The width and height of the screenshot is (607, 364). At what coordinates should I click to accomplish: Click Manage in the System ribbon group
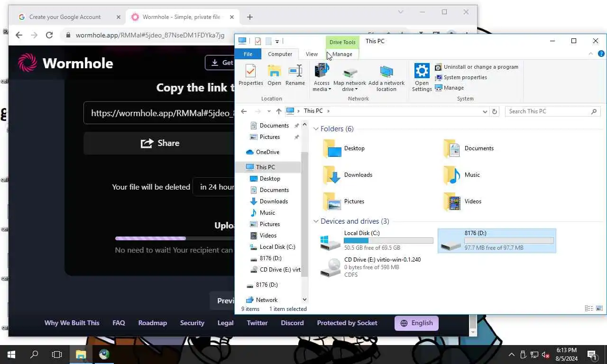(x=449, y=88)
